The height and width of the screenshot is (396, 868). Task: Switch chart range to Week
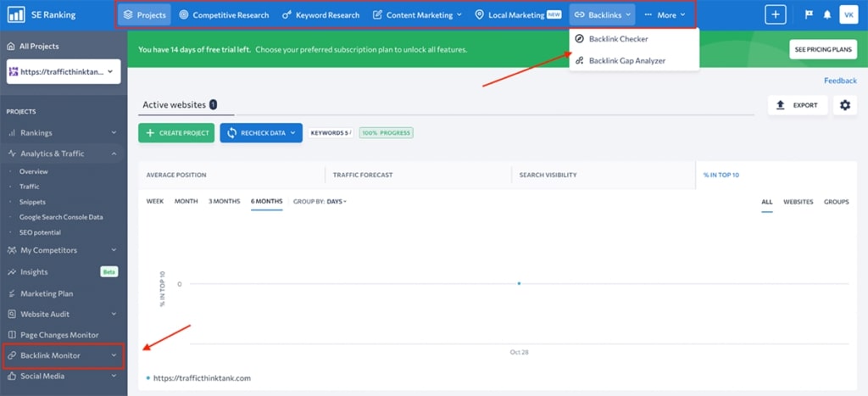(155, 202)
